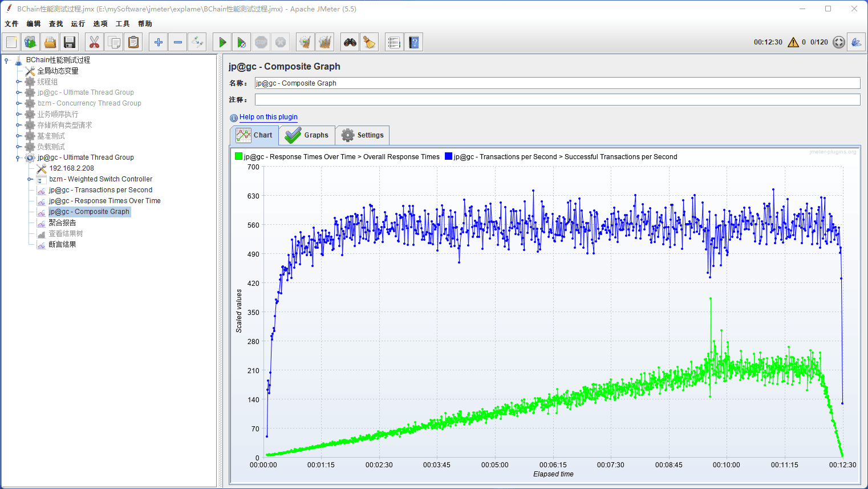Click the Cut scissors icon

pyautogui.click(x=95, y=42)
